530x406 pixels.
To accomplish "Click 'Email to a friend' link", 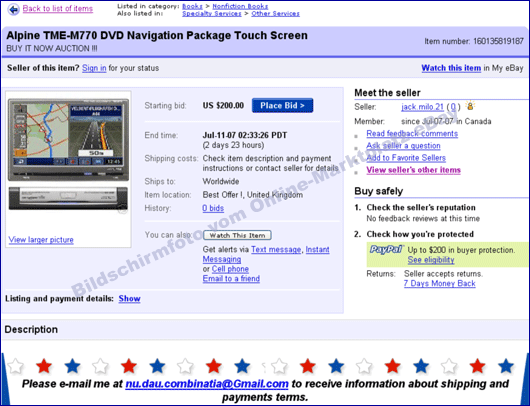I will point(231,279).
